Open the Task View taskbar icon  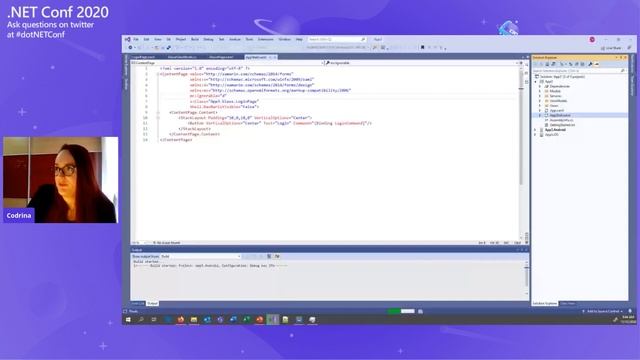[x=154, y=320]
